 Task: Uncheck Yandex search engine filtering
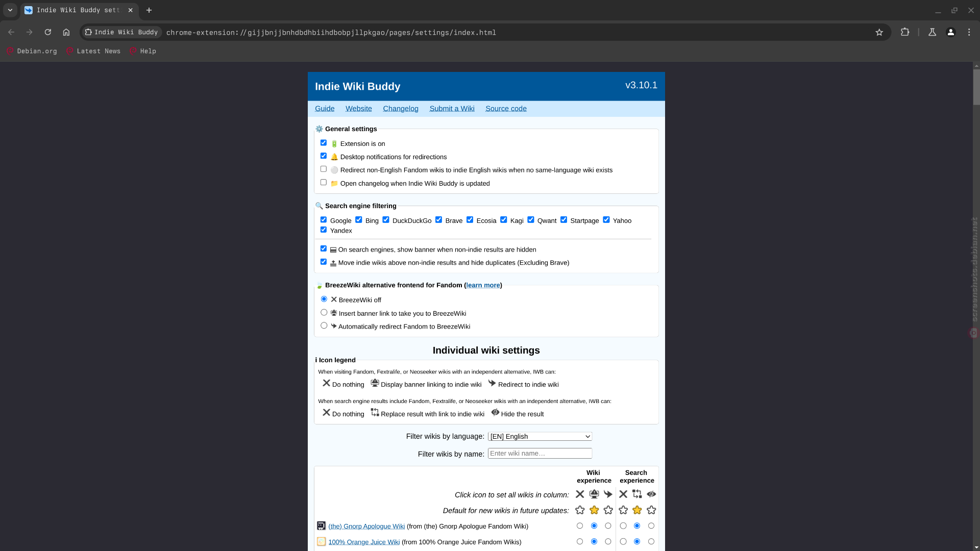coord(324,230)
